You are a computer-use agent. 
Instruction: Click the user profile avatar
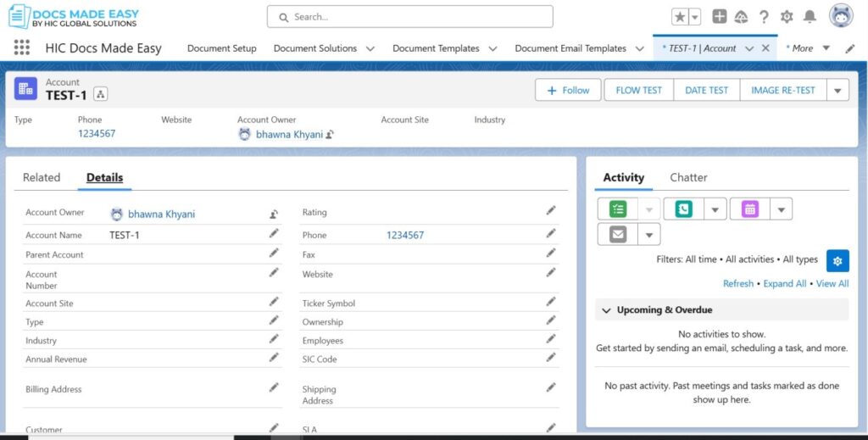841,15
